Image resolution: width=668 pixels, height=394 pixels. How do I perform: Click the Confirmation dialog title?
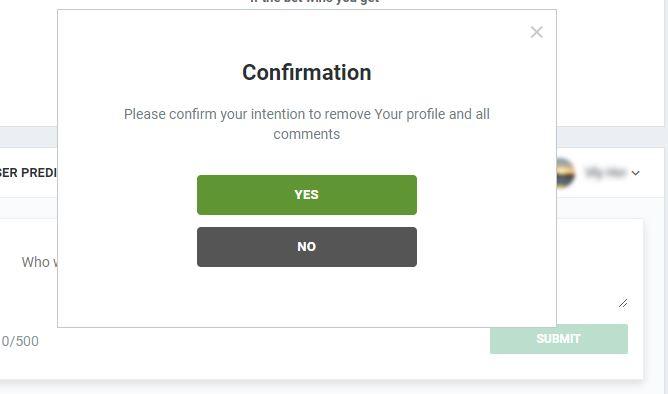click(x=307, y=72)
